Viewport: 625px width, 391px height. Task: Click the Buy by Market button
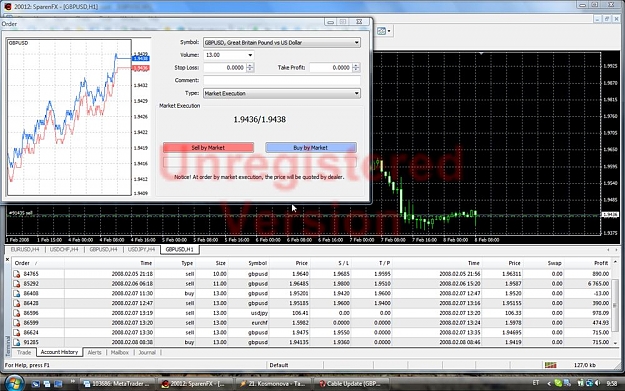[x=311, y=147]
